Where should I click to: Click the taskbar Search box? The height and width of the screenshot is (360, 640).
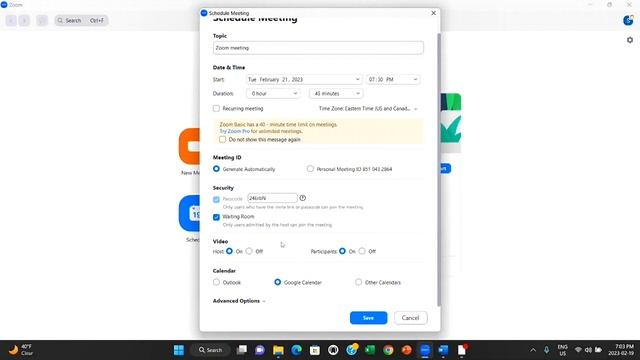[x=211, y=350]
